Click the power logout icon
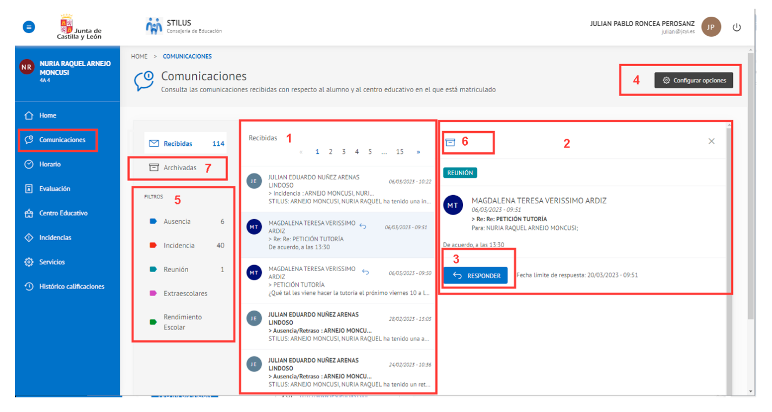Screen dimensions: 772x412 pos(737,27)
